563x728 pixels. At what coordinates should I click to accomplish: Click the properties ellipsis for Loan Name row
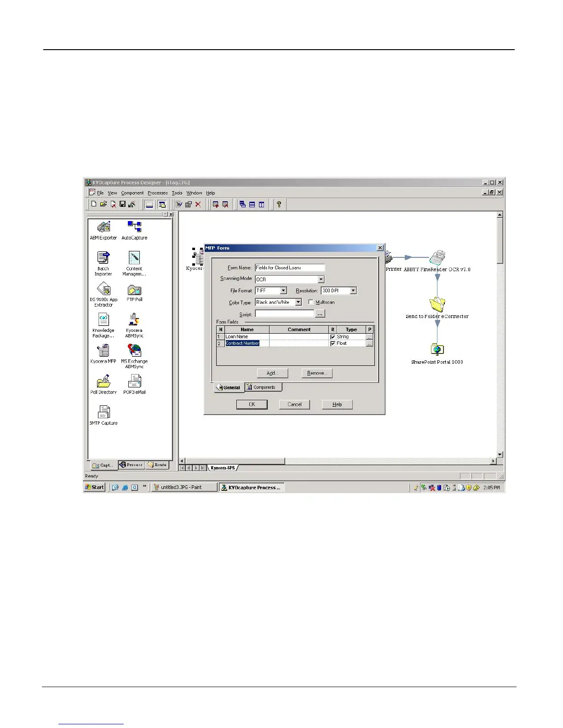click(x=369, y=337)
